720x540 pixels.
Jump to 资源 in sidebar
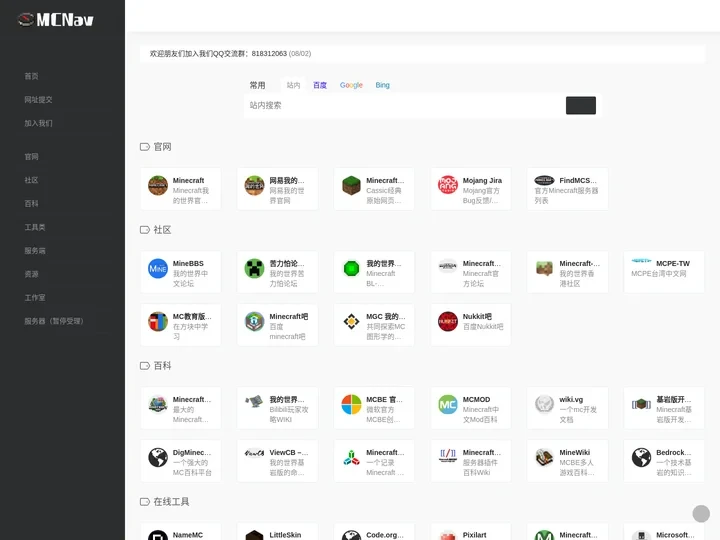tap(31, 274)
